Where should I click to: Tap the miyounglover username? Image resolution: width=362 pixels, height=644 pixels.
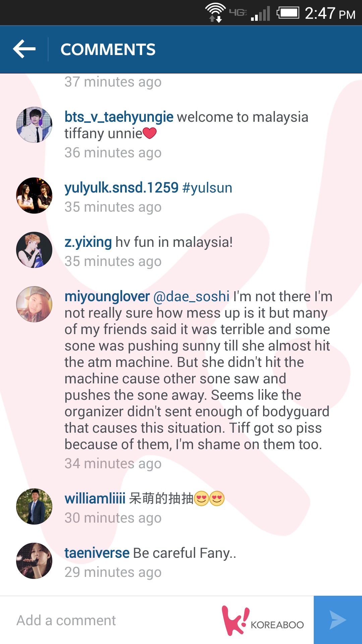pos(107,297)
